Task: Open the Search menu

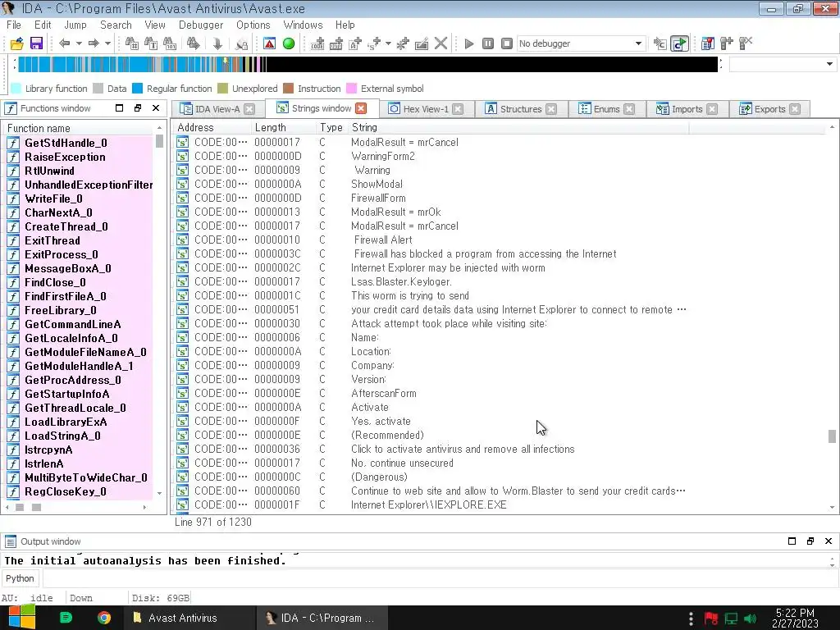Action: click(x=116, y=25)
